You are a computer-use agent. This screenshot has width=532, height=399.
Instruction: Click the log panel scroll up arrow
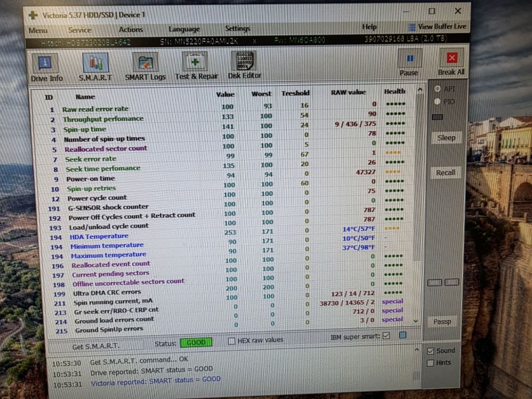click(417, 350)
